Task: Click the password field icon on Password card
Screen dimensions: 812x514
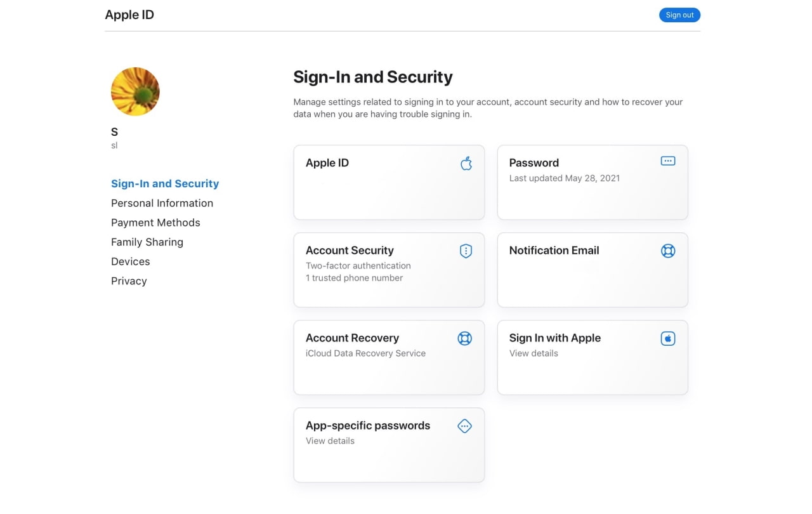Action: pyautogui.click(x=667, y=161)
